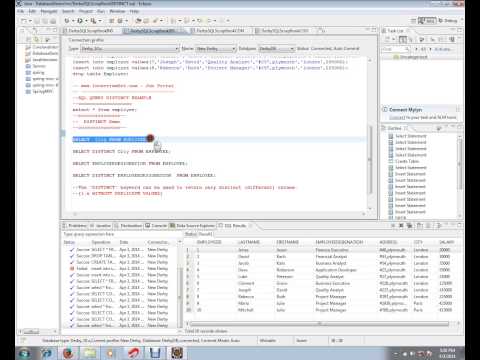Viewport: 480px width, 360px height.
Task: Open Firefox from the taskbar
Action: pos(68,353)
